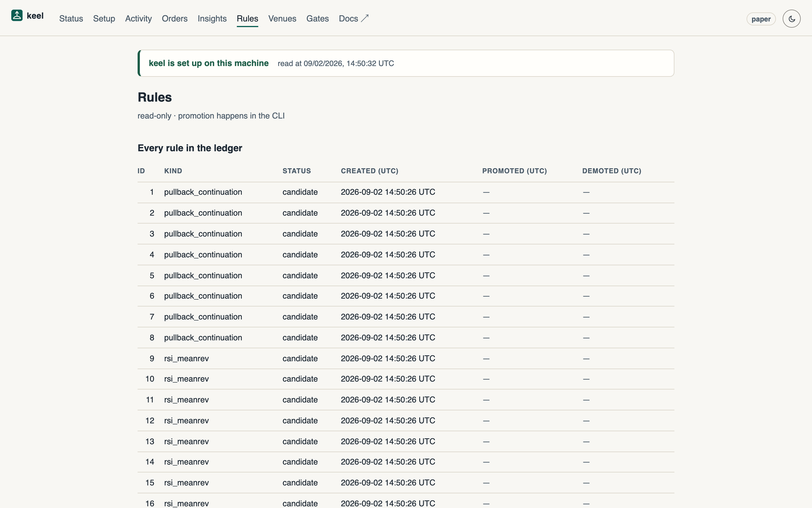The width and height of the screenshot is (812, 508).
Task: Click the candidate status in row 2
Action: click(x=300, y=213)
